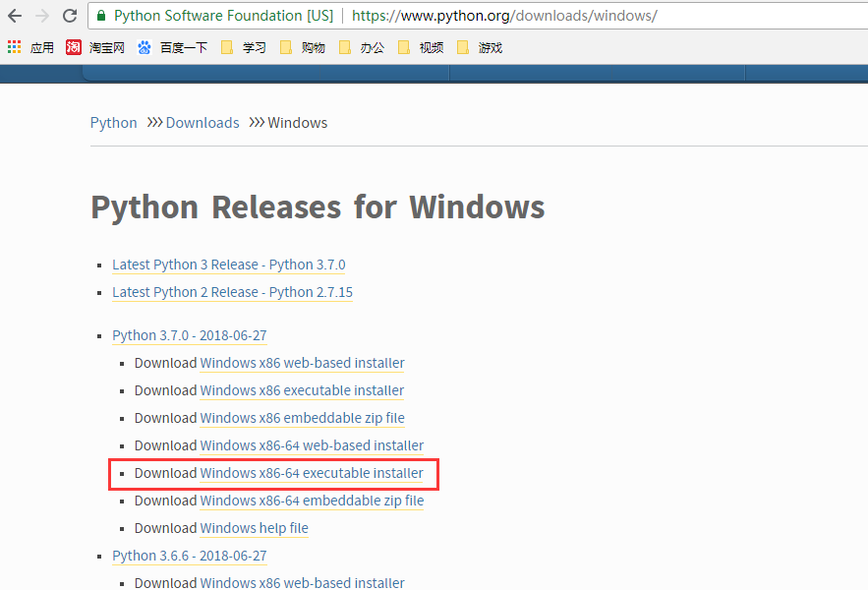Image resolution: width=868 pixels, height=590 pixels.
Task: Click Python Software Foundation [US] certificate label
Action: point(224,16)
